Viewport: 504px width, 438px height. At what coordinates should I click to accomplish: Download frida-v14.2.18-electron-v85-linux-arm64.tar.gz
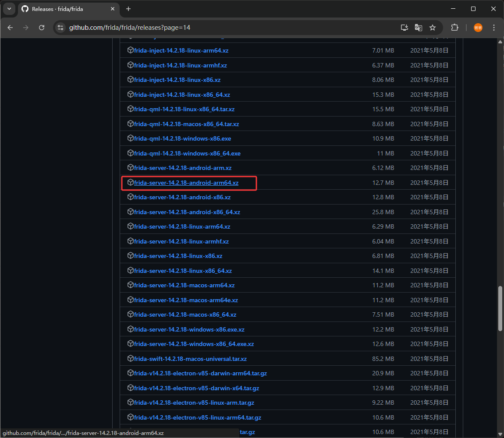[198, 417]
